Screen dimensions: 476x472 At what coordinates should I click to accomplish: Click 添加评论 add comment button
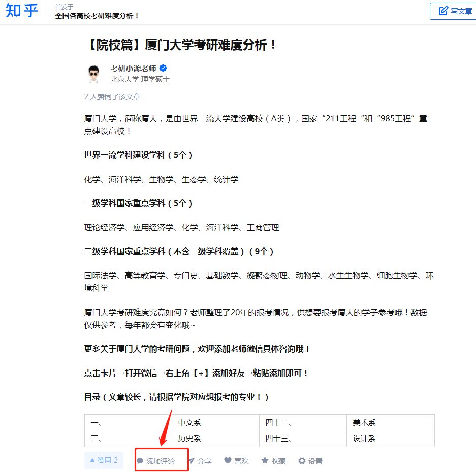coord(156,461)
